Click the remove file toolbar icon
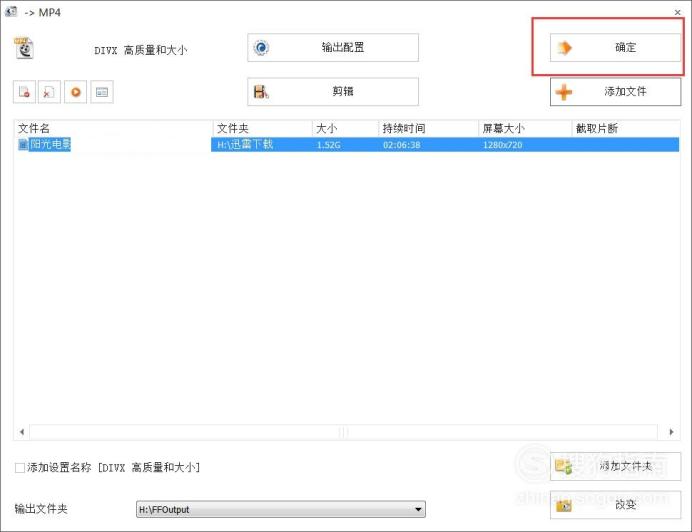The width and height of the screenshot is (692, 532). tap(24, 92)
